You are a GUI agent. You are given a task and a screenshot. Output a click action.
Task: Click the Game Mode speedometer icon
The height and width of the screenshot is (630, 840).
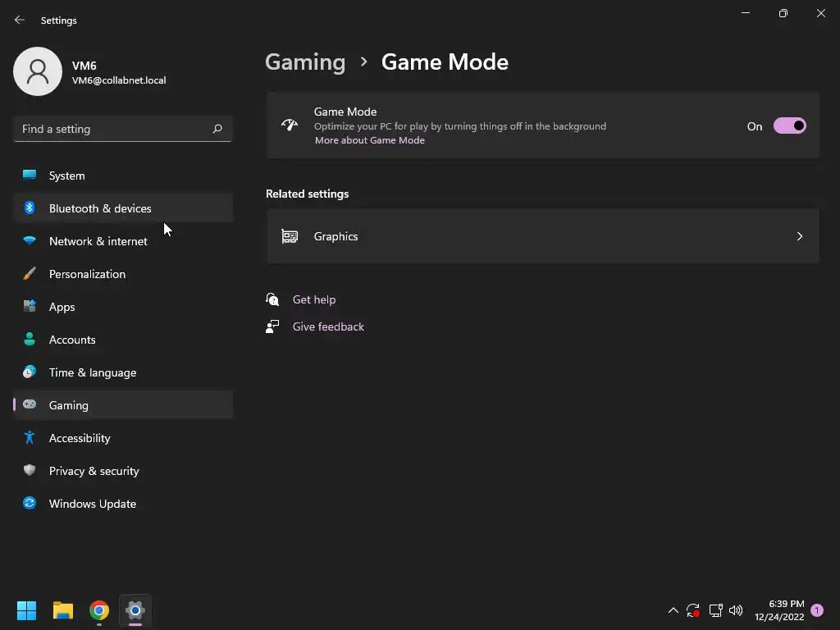point(290,126)
